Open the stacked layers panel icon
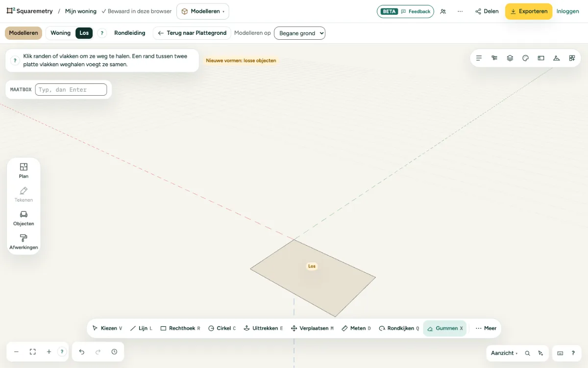The image size is (588, 368). tap(510, 58)
